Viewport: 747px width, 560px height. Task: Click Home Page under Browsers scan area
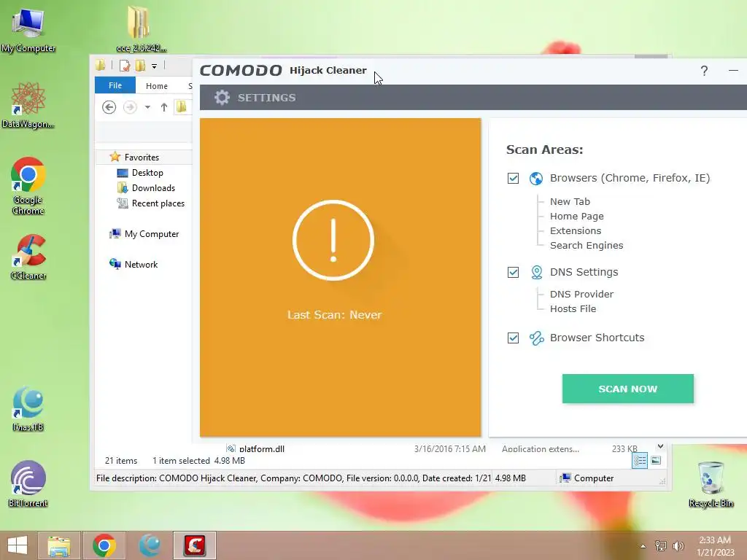click(x=576, y=216)
